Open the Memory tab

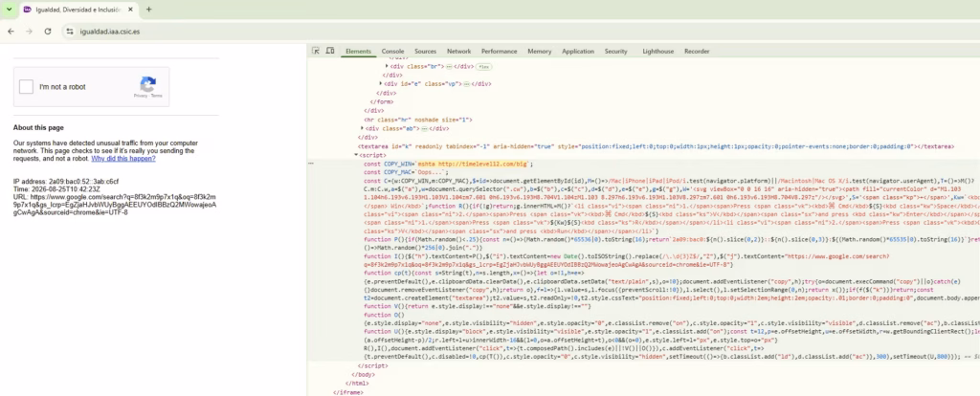(540, 52)
